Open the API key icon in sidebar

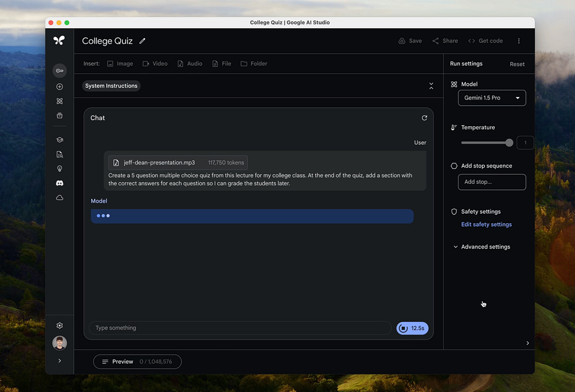pyautogui.click(x=59, y=71)
